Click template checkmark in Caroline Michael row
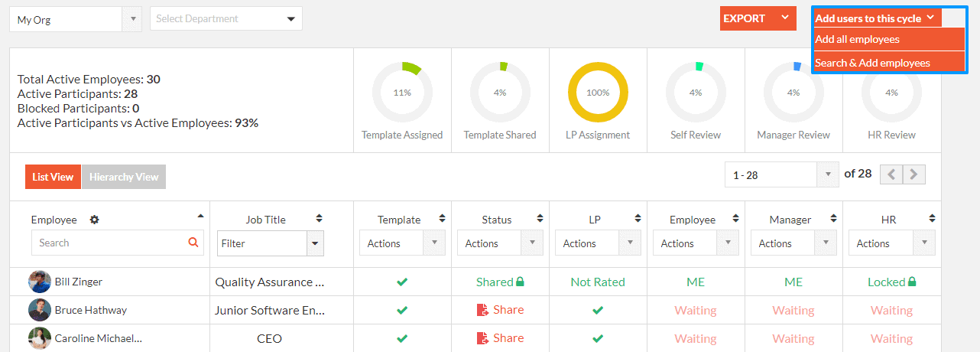Image resolution: width=980 pixels, height=352 pixels. [402, 338]
